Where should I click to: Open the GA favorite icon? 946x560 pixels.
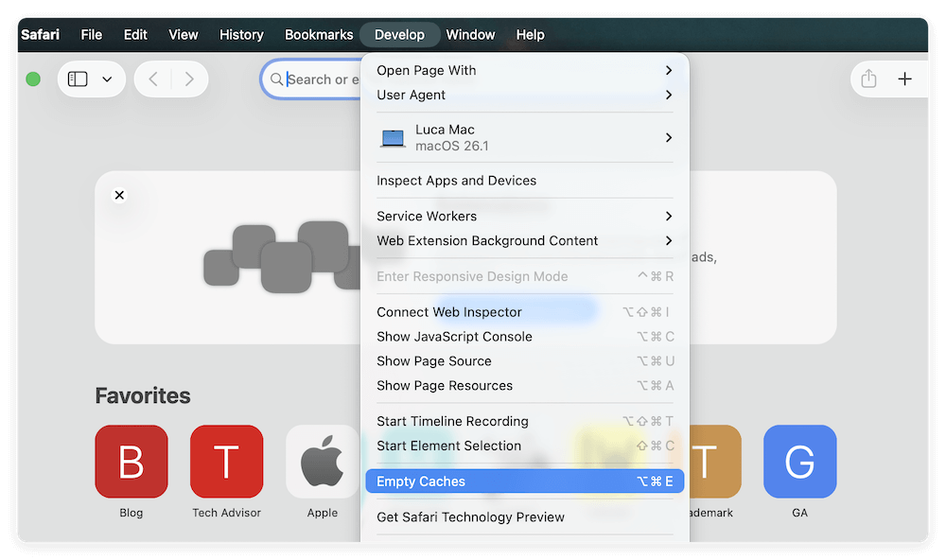799,462
